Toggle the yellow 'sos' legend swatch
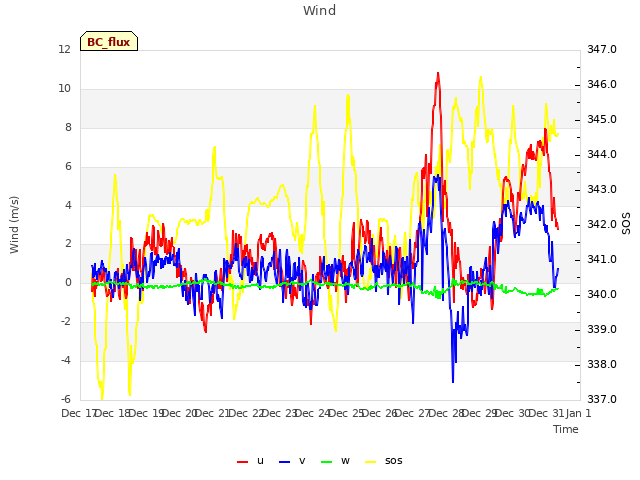Image resolution: width=640 pixels, height=480 pixels. [370, 462]
